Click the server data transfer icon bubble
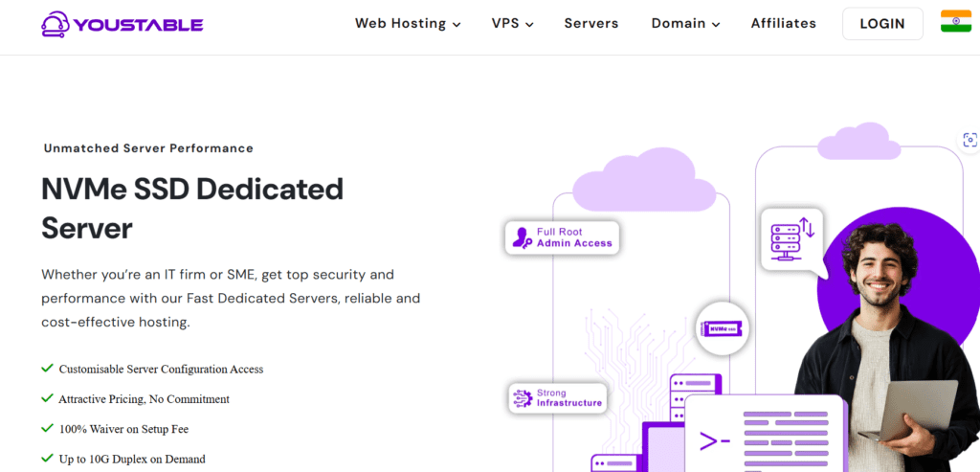The image size is (980, 472). tap(791, 240)
